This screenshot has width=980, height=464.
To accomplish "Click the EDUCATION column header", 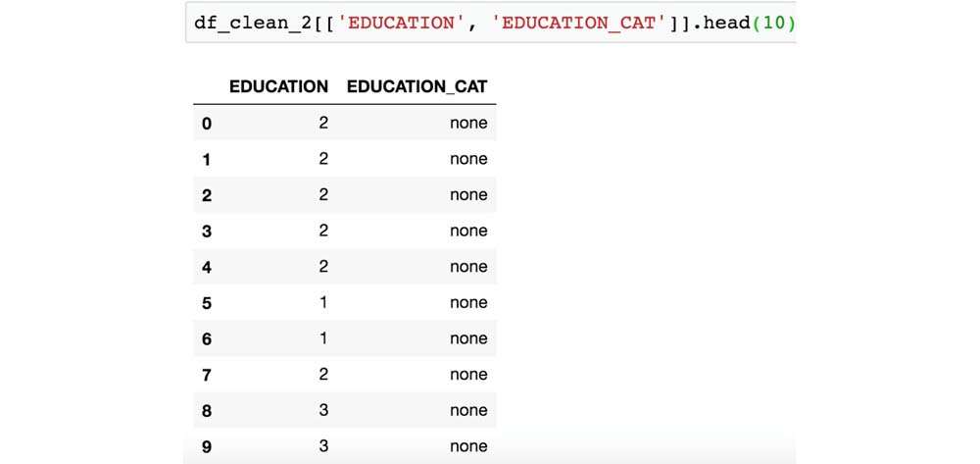I will 278,86.
